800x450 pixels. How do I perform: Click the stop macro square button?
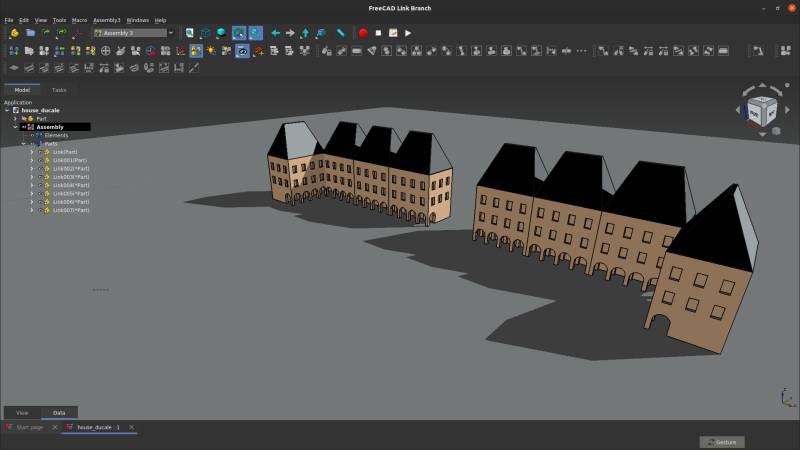coord(378,33)
